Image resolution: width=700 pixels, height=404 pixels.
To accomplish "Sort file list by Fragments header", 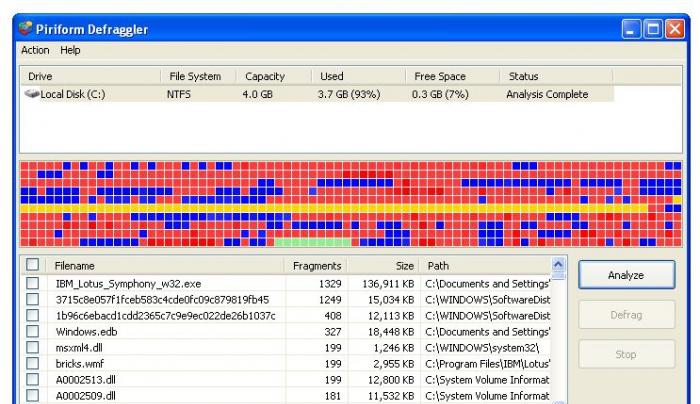I will tap(316, 266).
